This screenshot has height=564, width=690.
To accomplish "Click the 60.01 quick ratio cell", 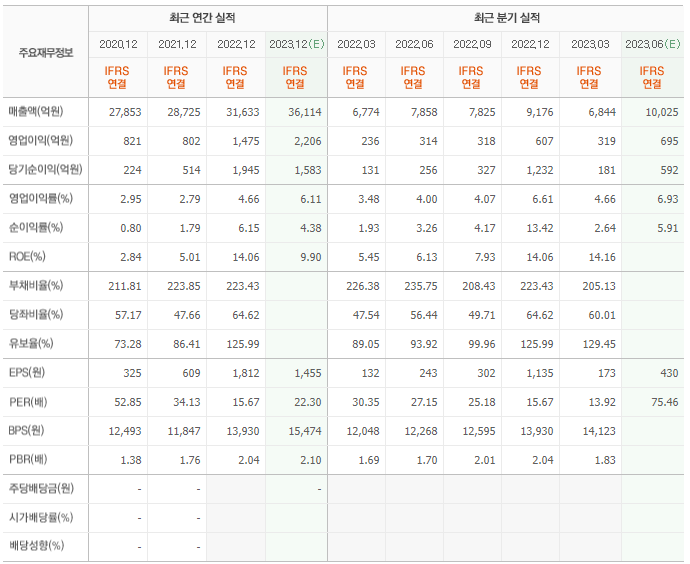I will [x=602, y=315].
